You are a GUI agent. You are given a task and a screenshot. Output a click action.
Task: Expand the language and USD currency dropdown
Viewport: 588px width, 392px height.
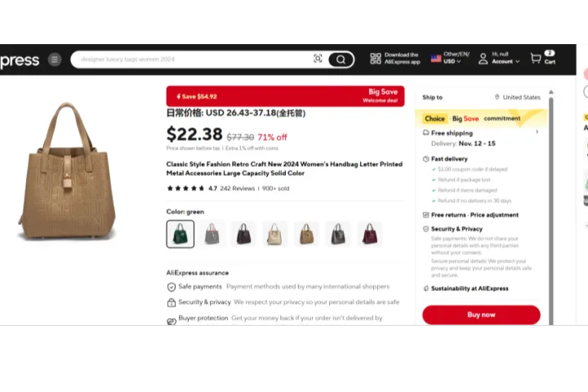click(457, 58)
